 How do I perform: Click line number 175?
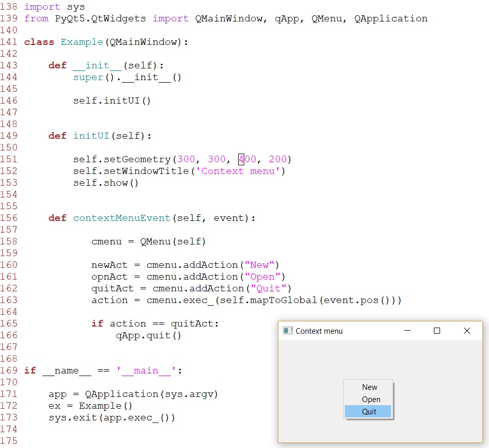pyautogui.click(x=9, y=441)
